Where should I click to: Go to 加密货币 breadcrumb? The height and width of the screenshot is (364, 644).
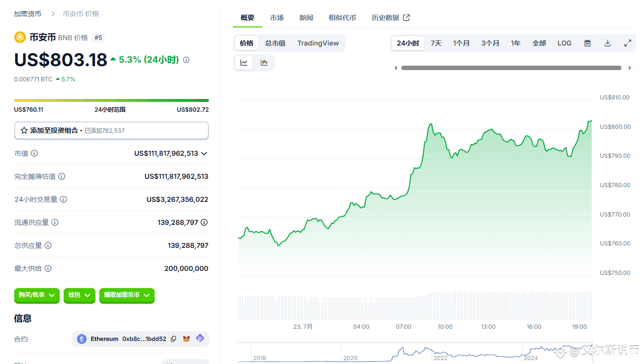coord(28,14)
